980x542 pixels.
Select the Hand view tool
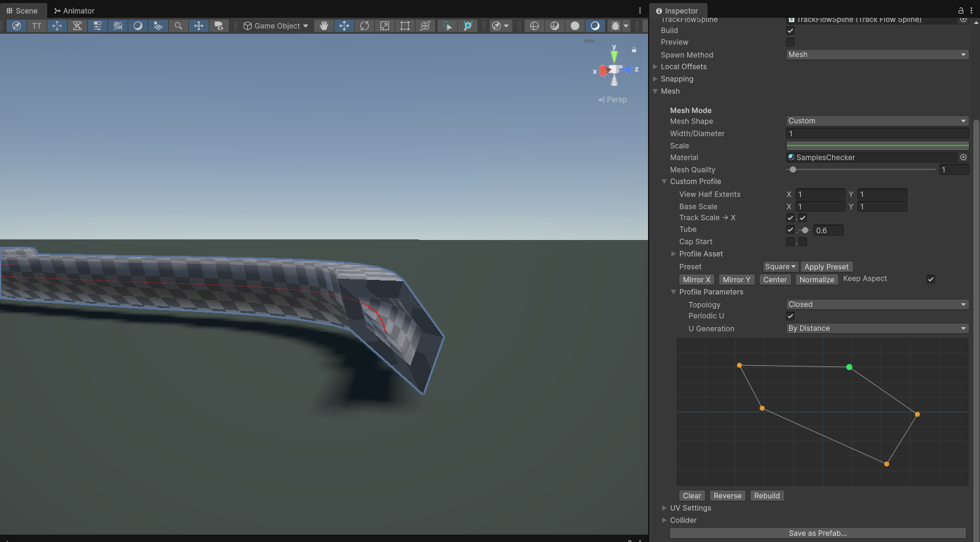(x=324, y=26)
